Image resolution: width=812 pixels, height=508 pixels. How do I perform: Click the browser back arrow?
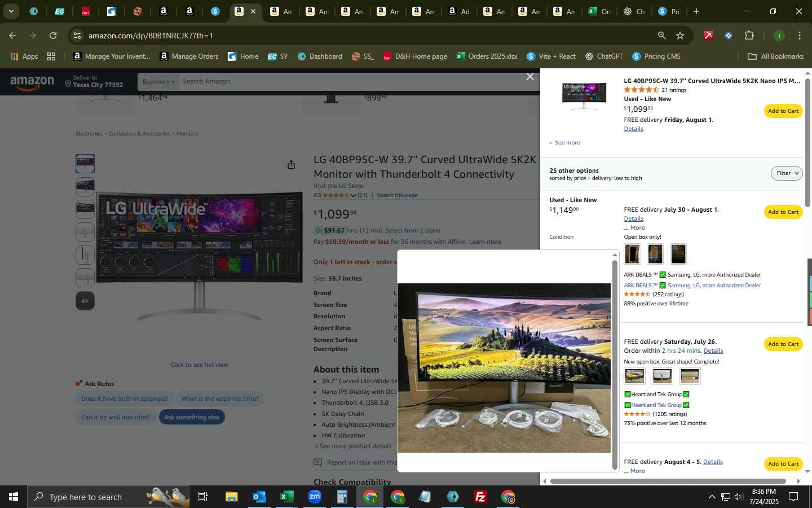coord(12,36)
